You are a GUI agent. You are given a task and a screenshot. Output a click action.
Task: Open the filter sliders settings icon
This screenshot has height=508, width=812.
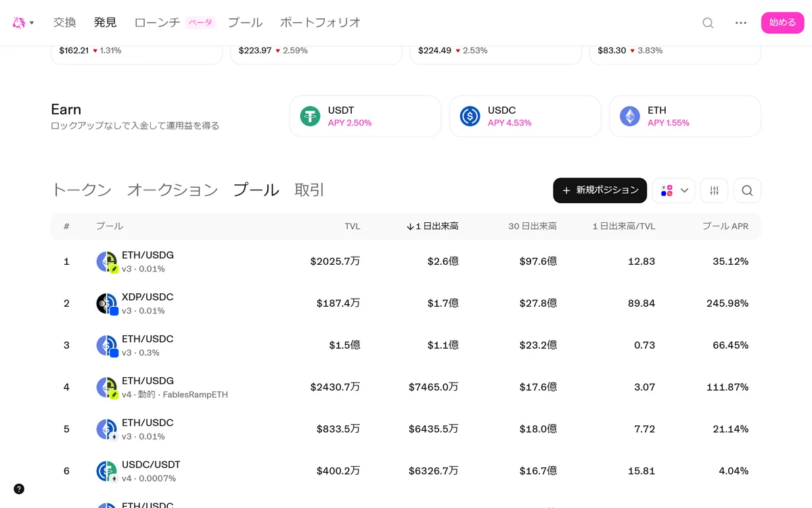(714, 190)
